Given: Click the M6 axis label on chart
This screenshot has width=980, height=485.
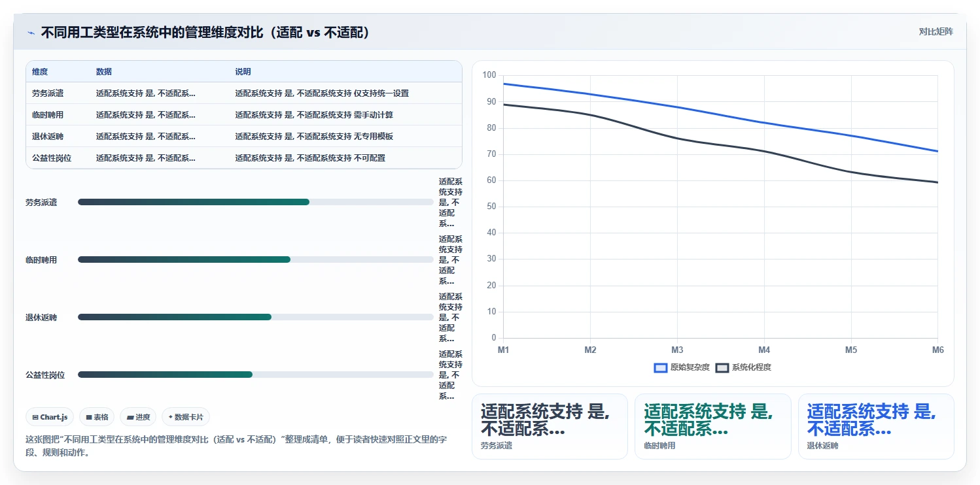Looking at the screenshot, I should click(937, 350).
